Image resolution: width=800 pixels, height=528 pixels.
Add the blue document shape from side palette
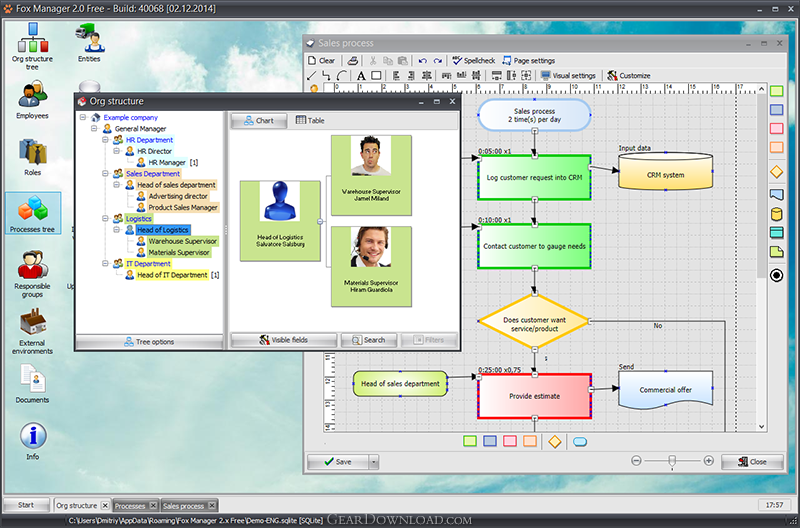point(777,194)
